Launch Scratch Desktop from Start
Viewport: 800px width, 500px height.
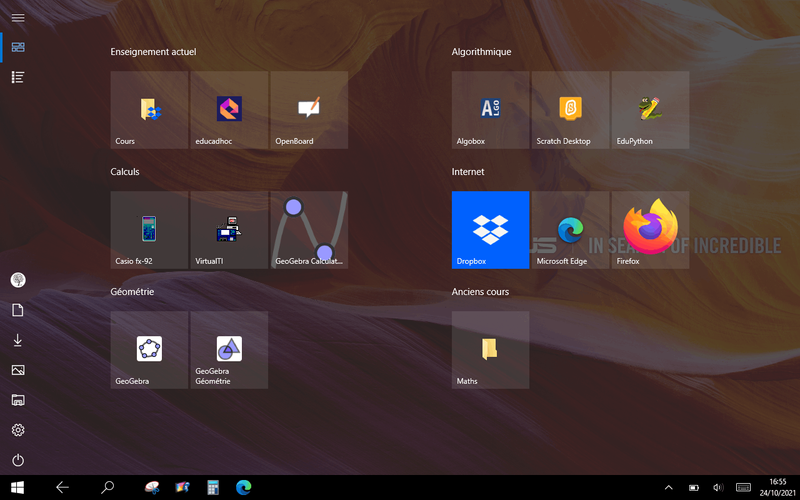point(570,110)
